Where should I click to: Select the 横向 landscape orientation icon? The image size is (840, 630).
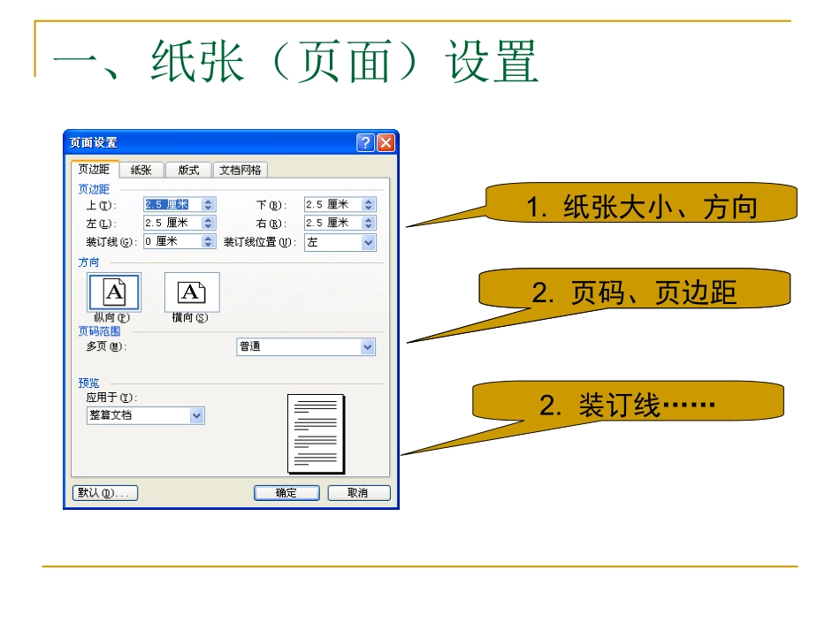click(x=192, y=292)
